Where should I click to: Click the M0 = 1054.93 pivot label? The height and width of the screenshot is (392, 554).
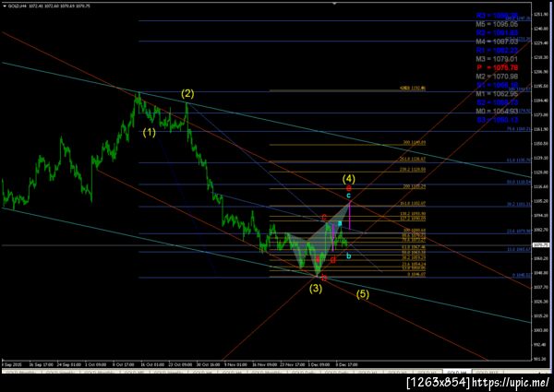pos(497,111)
